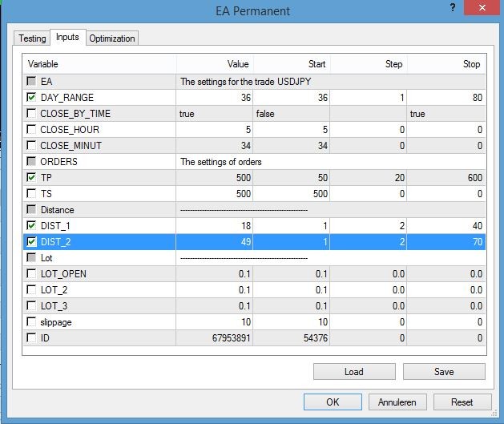
Task: Click the greyed EA row checkbox
Action: pyautogui.click(x=31, y=81)
